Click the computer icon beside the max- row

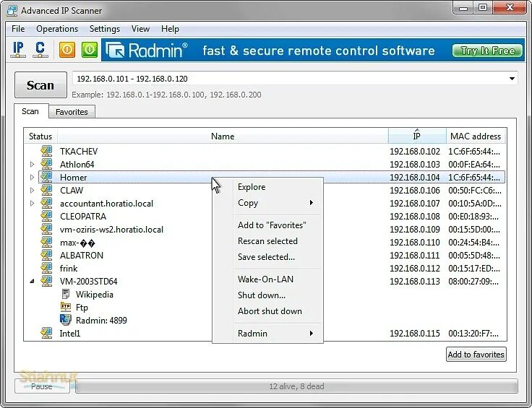click(46, 242)
